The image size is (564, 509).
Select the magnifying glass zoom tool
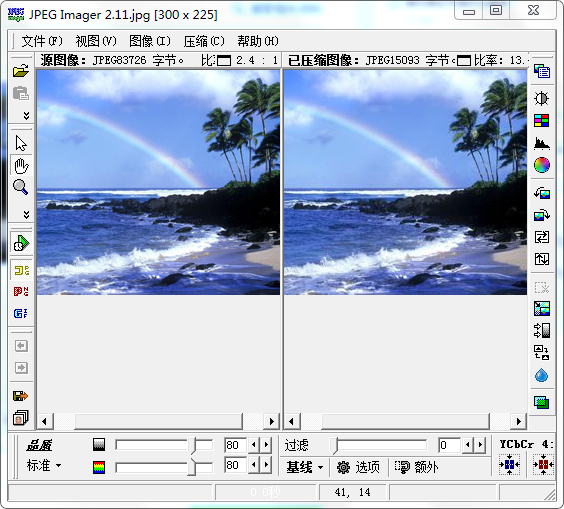21,187
